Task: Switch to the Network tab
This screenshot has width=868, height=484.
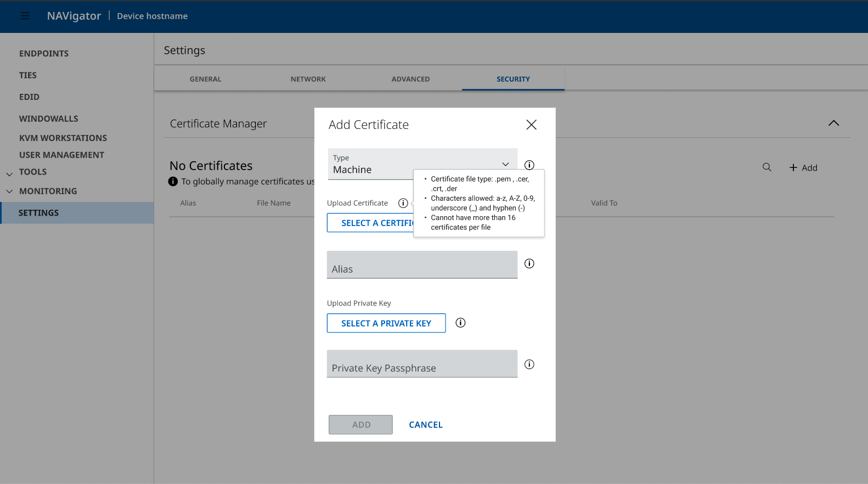Action: (x=308, y=79)
